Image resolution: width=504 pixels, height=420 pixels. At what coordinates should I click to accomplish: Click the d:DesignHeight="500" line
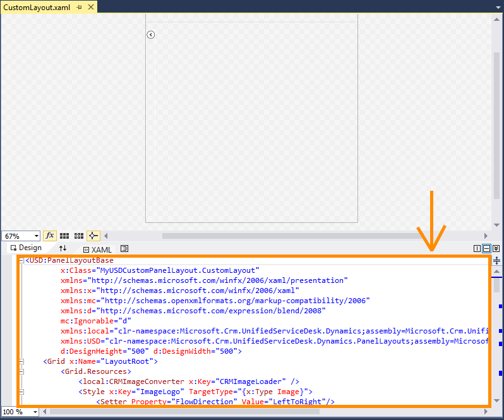(151, 351)
